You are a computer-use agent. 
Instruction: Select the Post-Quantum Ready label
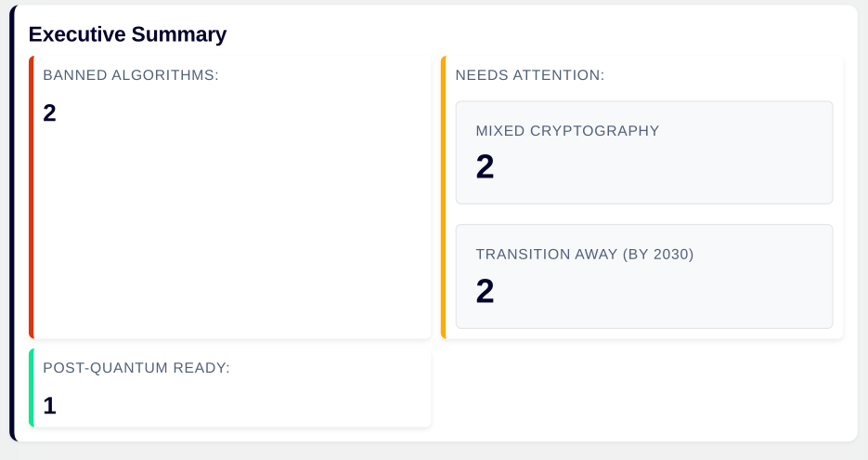(136, 368)
